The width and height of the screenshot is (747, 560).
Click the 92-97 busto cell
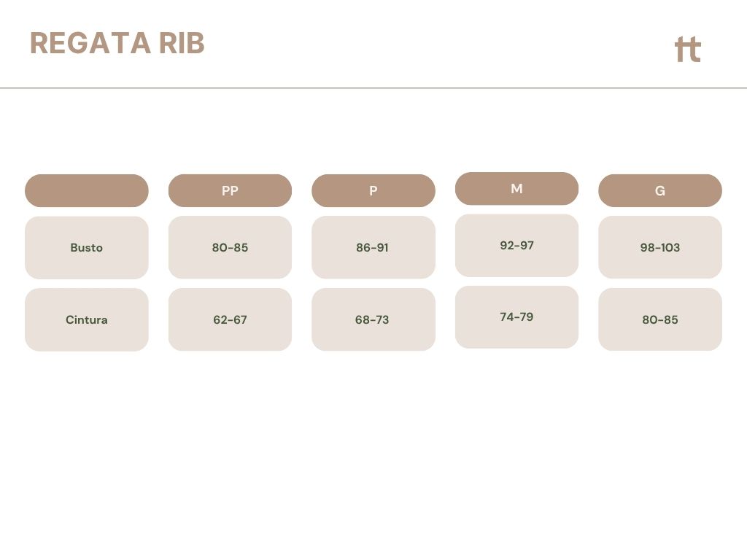517,246
